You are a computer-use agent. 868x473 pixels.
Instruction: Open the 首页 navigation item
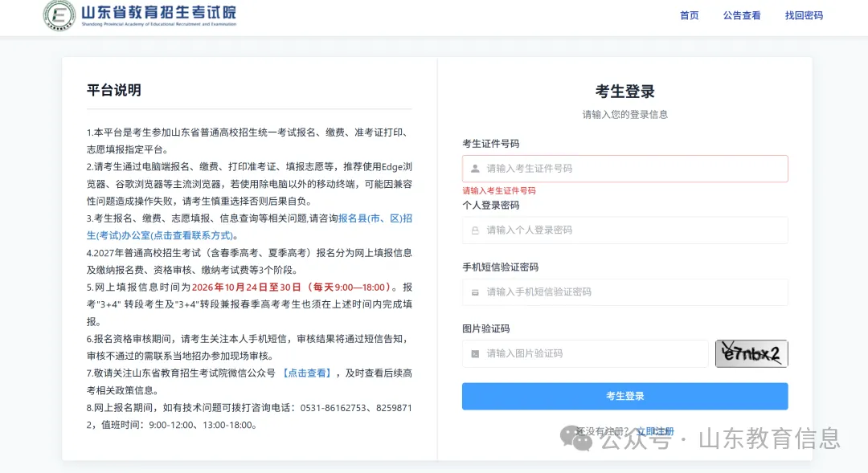(x=690, y=15)
